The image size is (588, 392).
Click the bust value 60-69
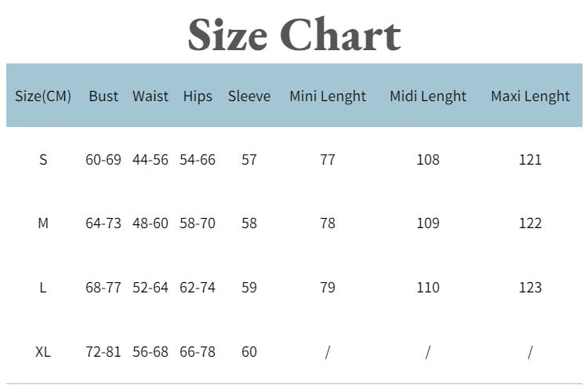(x=103, y=160)
